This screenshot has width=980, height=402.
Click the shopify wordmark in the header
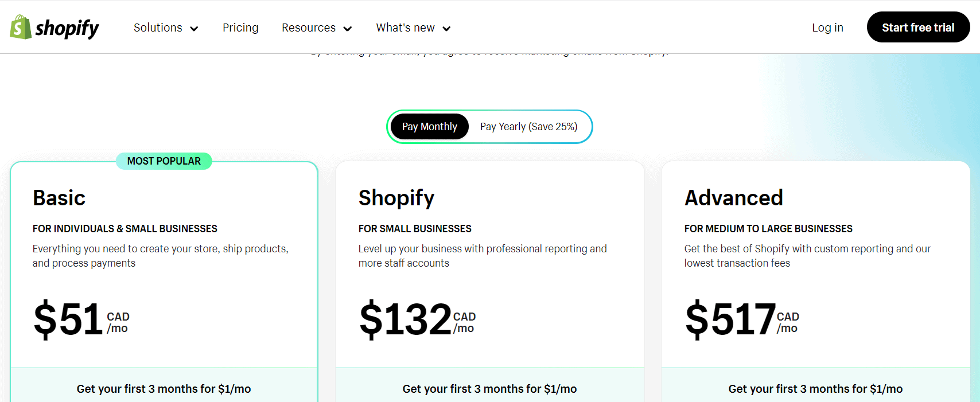pyautogui.click(x=67, y=28)
